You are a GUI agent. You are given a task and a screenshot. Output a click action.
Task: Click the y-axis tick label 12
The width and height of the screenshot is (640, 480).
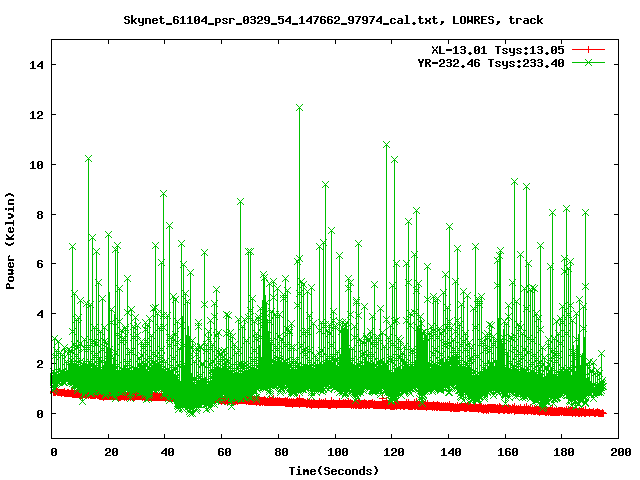pyautogui.click(x=36, y=115)
